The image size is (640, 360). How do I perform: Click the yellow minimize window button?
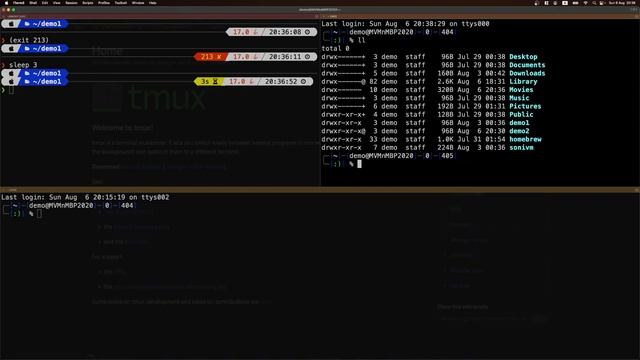coord(9,9)
